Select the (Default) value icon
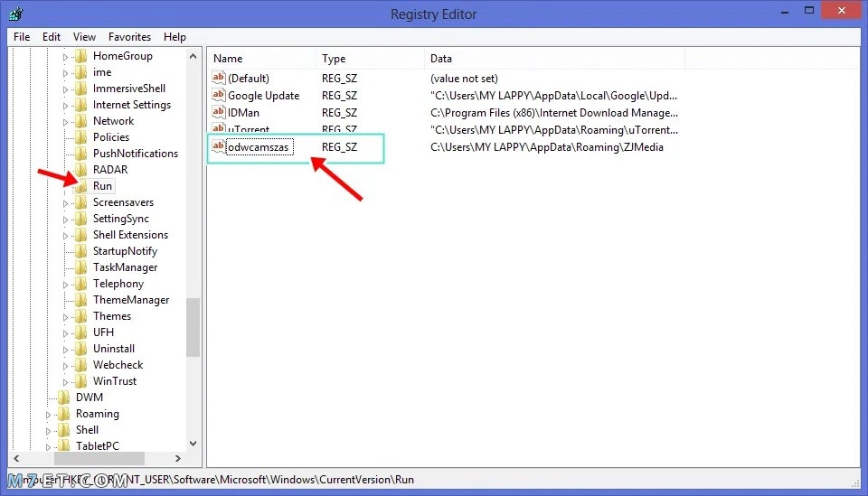 [x=219, y=78]
